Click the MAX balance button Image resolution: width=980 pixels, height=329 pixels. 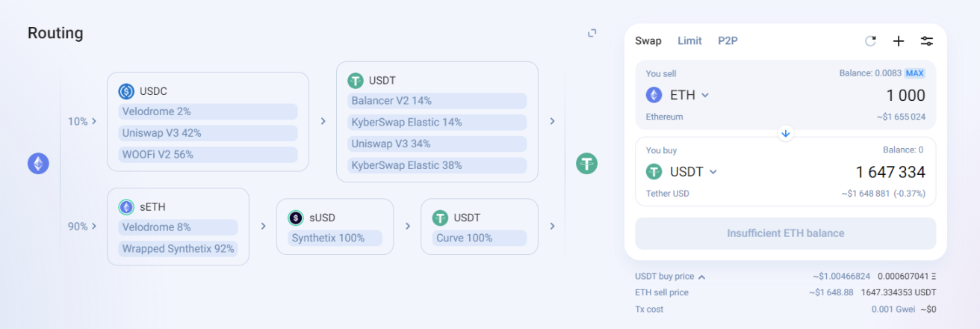point(914,73)
